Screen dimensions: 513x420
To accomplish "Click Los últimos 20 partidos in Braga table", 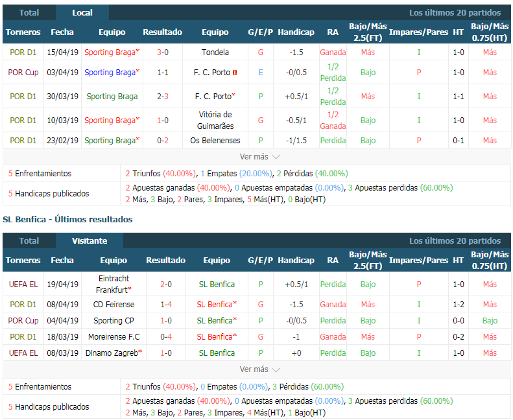I will tap(455, 13).
